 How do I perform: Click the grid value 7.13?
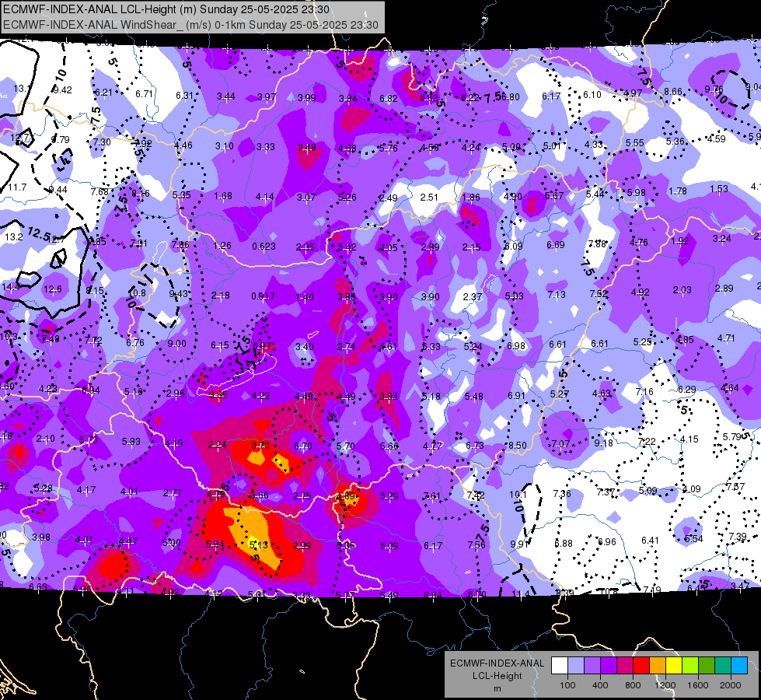click(557, 294)
